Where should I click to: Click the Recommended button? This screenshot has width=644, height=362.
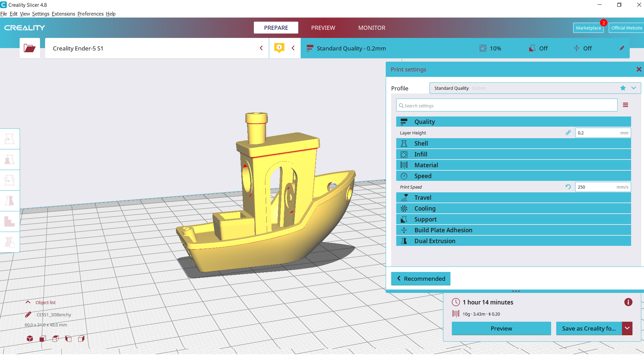click(421, 278)
